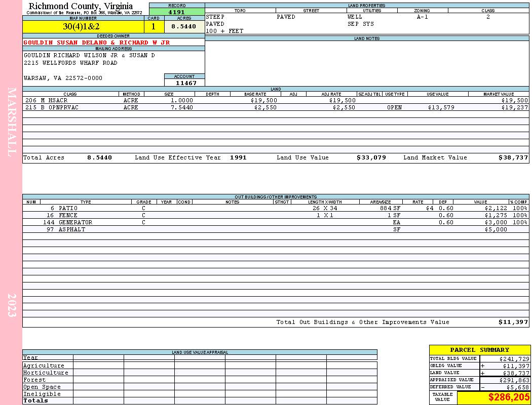Image resolution: width=532 pixels, height=405 pixels.
Task: Select the PATIO outbuilding row
Action: click(276, 209)
